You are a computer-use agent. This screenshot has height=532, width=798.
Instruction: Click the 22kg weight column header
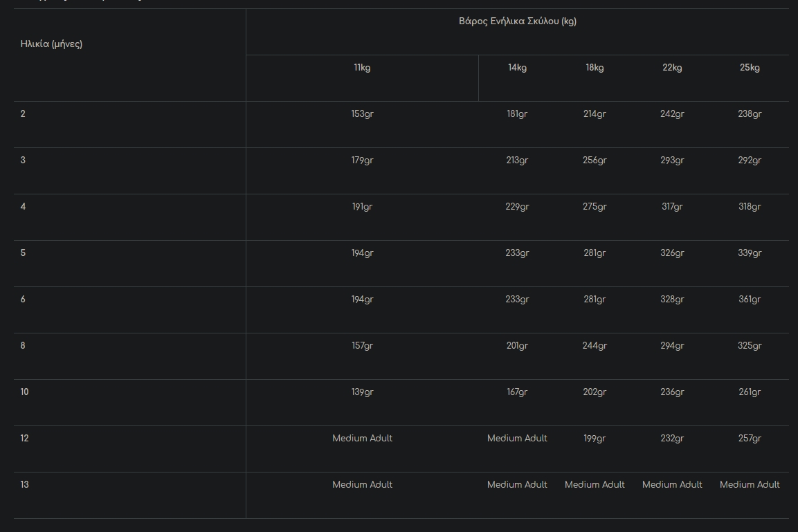click(672, 68)
